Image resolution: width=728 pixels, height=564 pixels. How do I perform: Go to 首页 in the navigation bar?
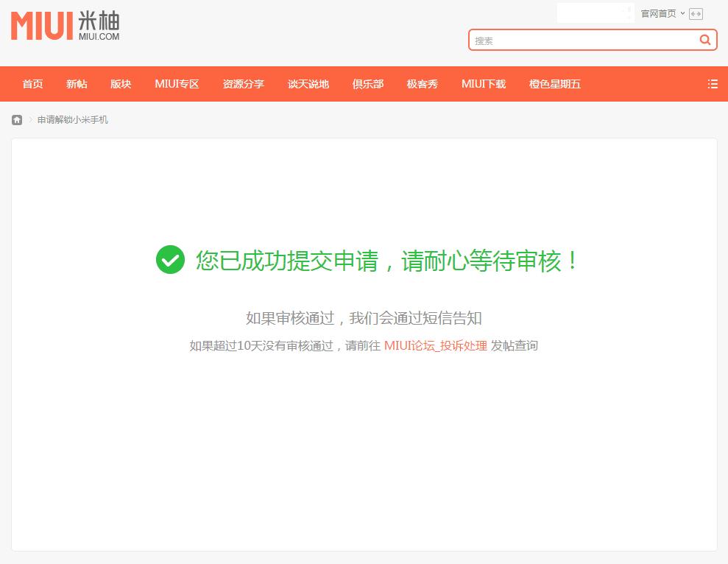tap(32, 84)
